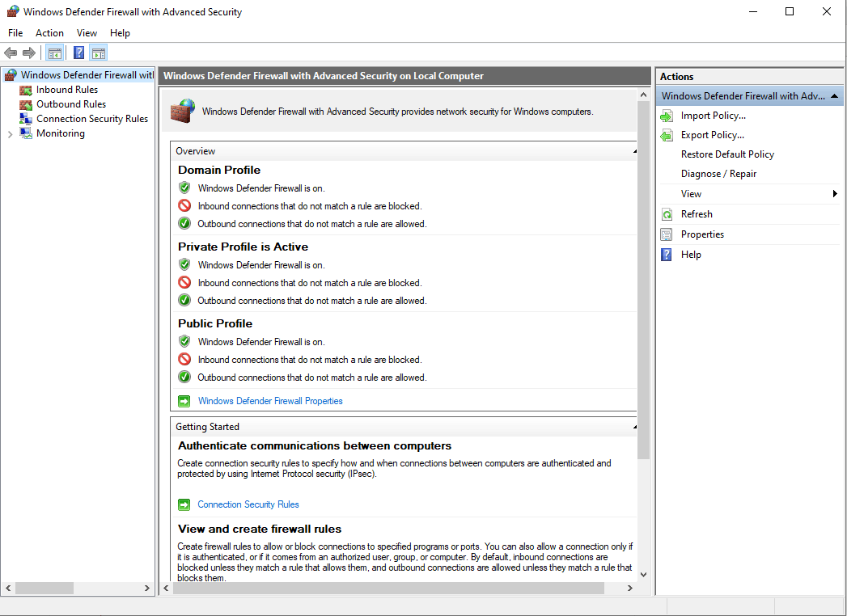Click the app icon in the title bar
This screenshot has height=616, width=847.
13,11
